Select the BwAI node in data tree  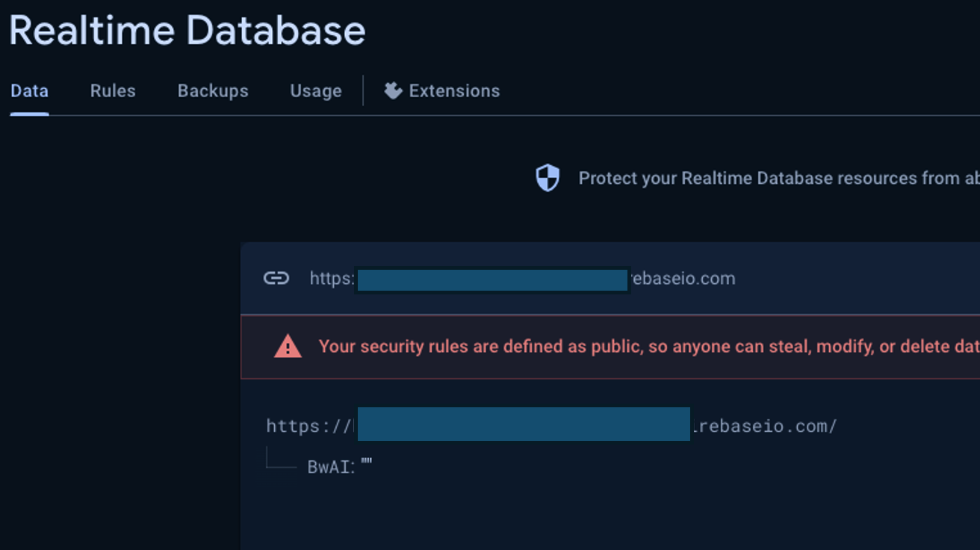[x=331, y=468]
